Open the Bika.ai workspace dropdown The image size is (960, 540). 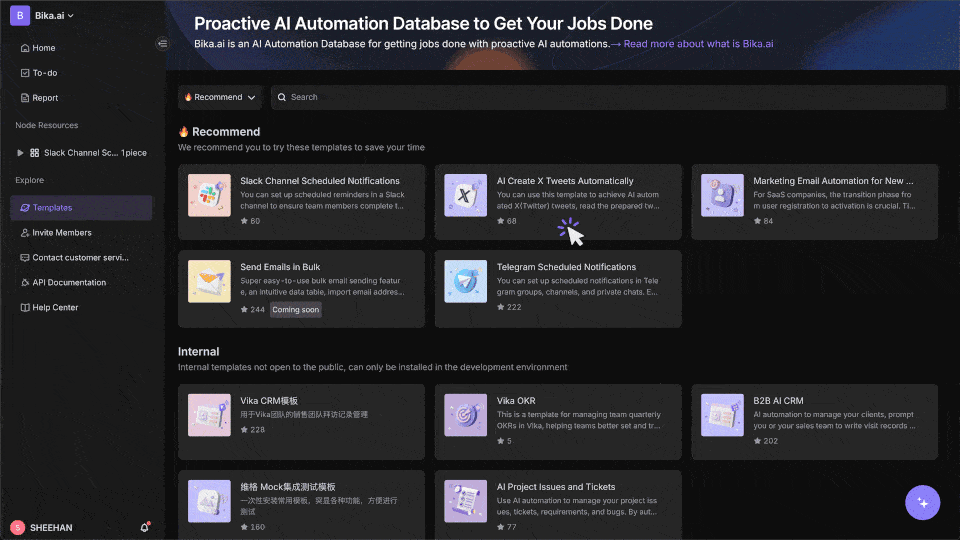pos(54,15)
